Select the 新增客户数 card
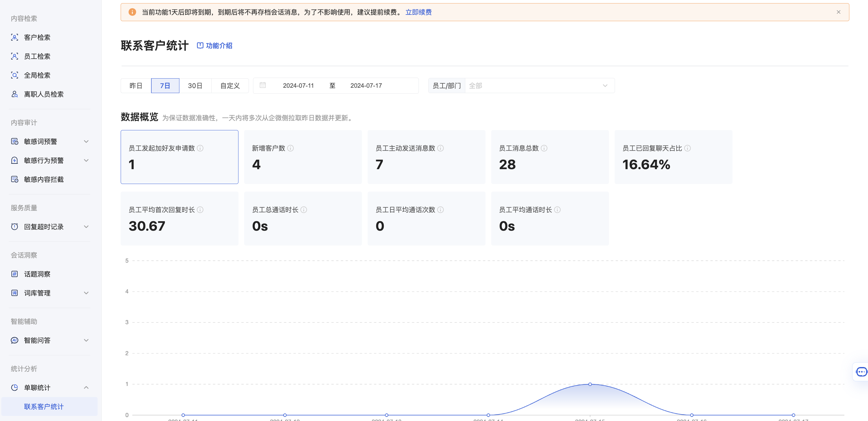Screen dimensions: 868x421 [x=303, y=157]
